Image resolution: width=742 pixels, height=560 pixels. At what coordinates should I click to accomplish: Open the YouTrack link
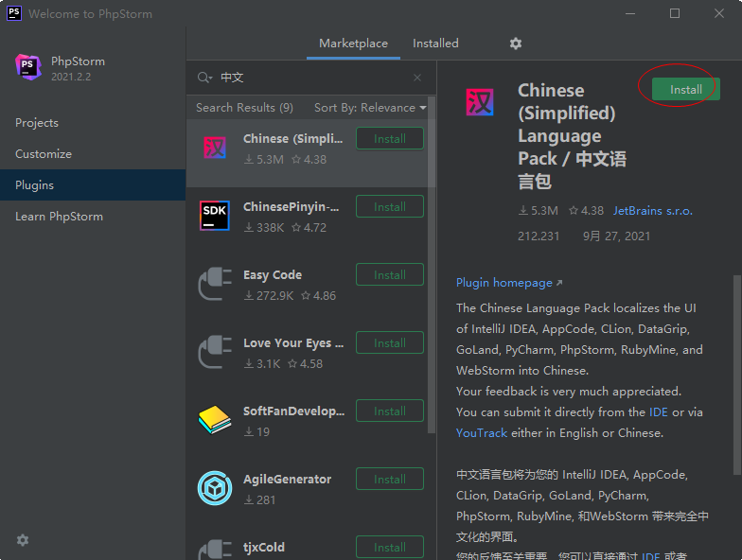point(481,433)
